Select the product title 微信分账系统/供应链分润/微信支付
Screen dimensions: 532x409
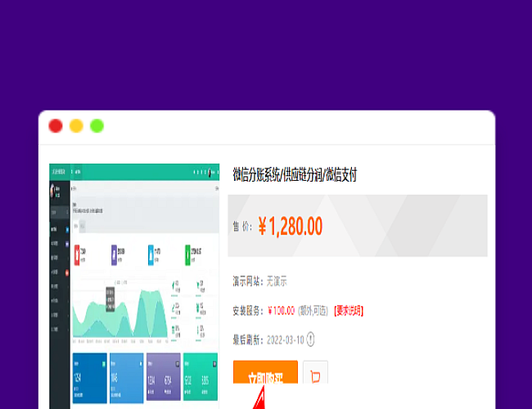pyautogui.click(x=295, y=175)
